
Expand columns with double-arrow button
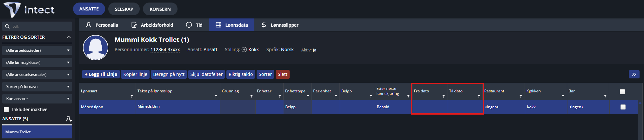[x=634, y=74]
